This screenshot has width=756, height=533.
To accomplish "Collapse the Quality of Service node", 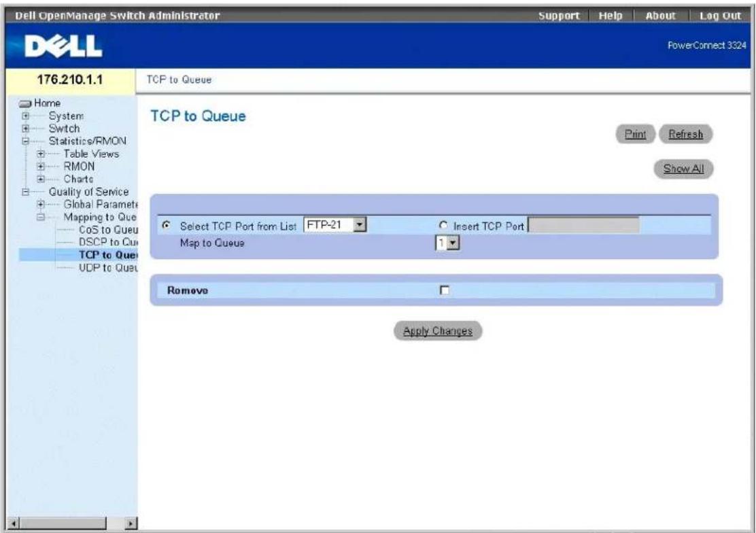I will tap(26, 192).
